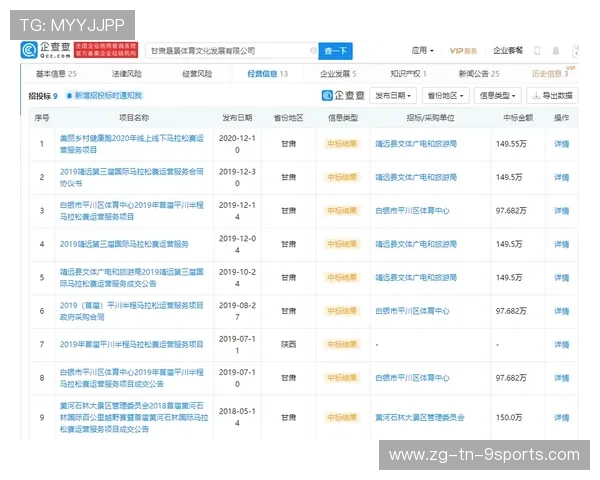This screenshot has width=600, height=480.
Task: Click 详情 for row 6
Action: [x=561, y=311]
